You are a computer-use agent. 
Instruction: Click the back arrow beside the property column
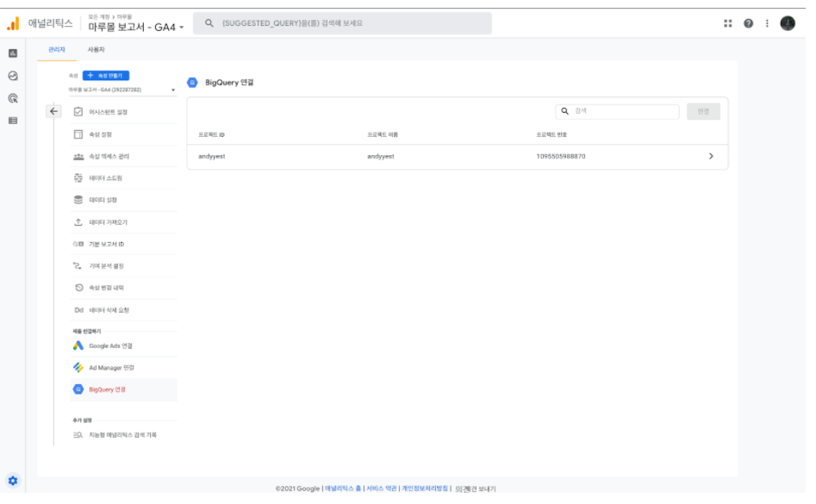pyautogui.click(x=53, y=111)
